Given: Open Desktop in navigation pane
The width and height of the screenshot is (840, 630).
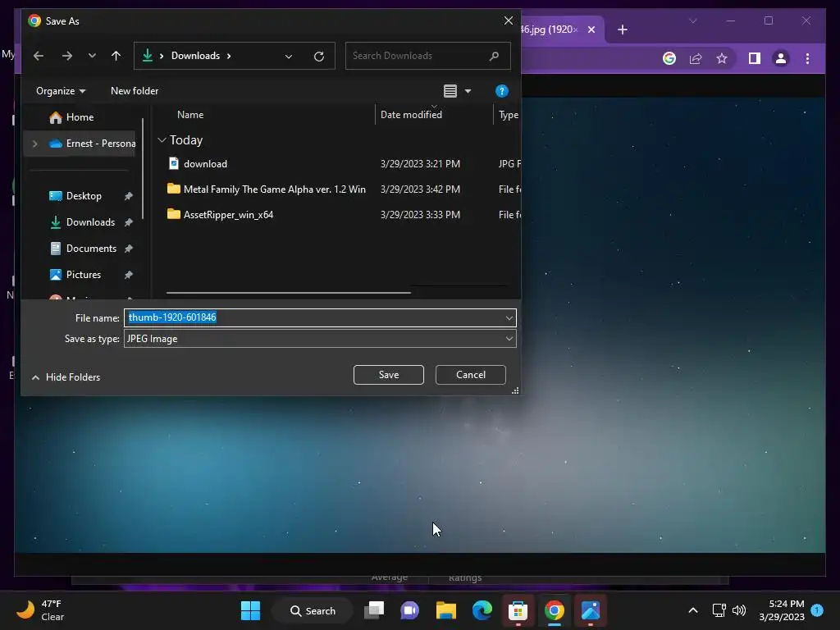Looking at the screenshot, I should pyautogui.click(x=84, y=196).
